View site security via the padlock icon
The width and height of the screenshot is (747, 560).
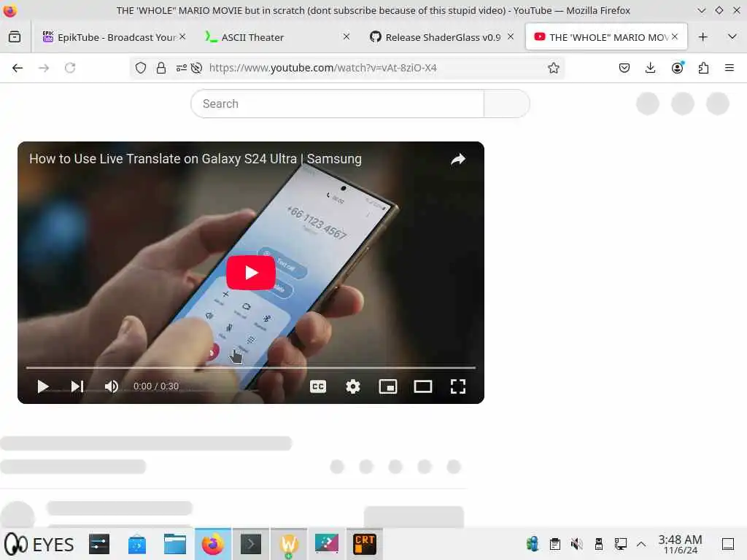click(x=161, y=68)
